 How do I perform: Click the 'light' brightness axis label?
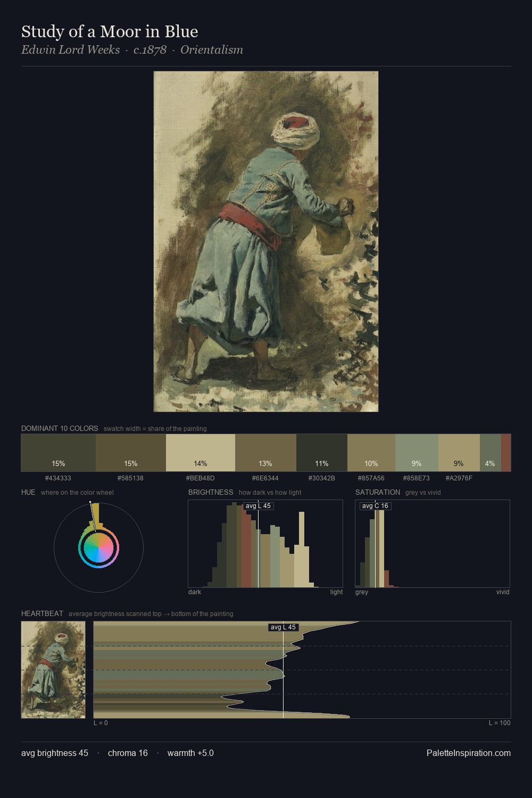[336, 592]
